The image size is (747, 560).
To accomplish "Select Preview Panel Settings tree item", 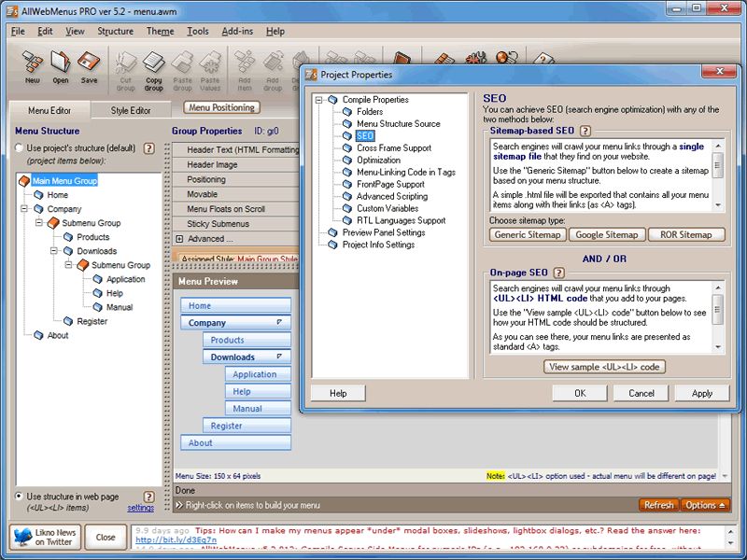I will [x=384, y=232].
